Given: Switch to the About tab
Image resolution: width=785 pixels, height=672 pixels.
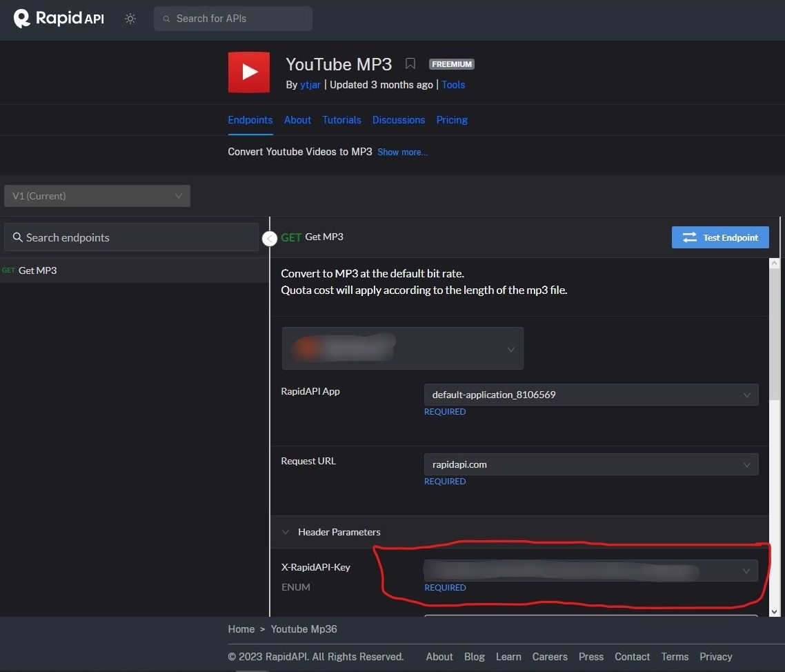Looking at the screenshot, I should pyautogui.click(x=297, y=119).
